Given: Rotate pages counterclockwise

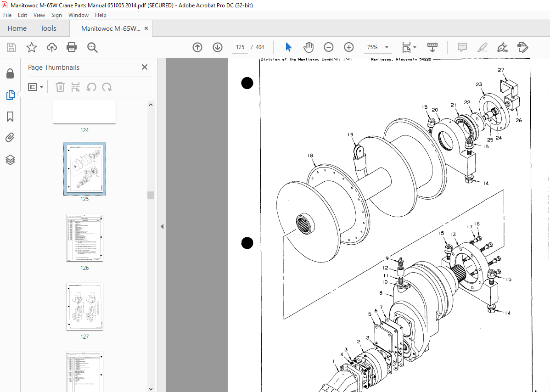Looking at the screenshot, I should (x=91, y=87).
